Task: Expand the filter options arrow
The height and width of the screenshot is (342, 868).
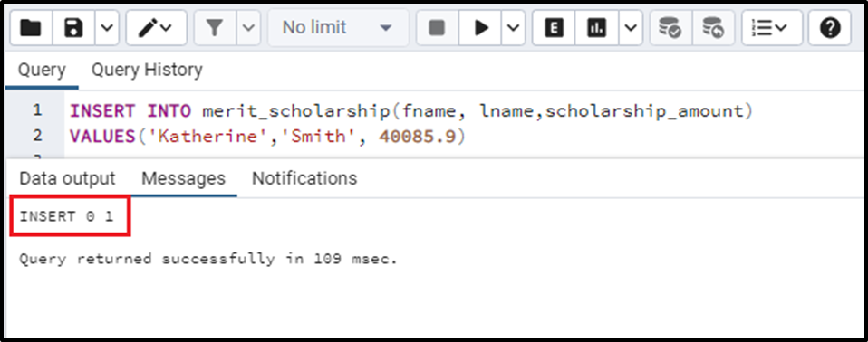Action: click(248, 27)
